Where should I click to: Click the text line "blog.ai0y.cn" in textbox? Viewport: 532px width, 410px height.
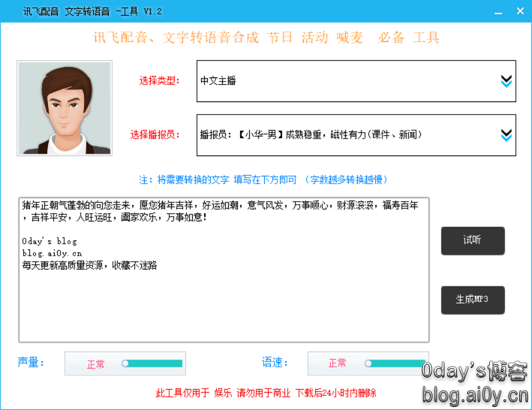click(x=52, y=253)
